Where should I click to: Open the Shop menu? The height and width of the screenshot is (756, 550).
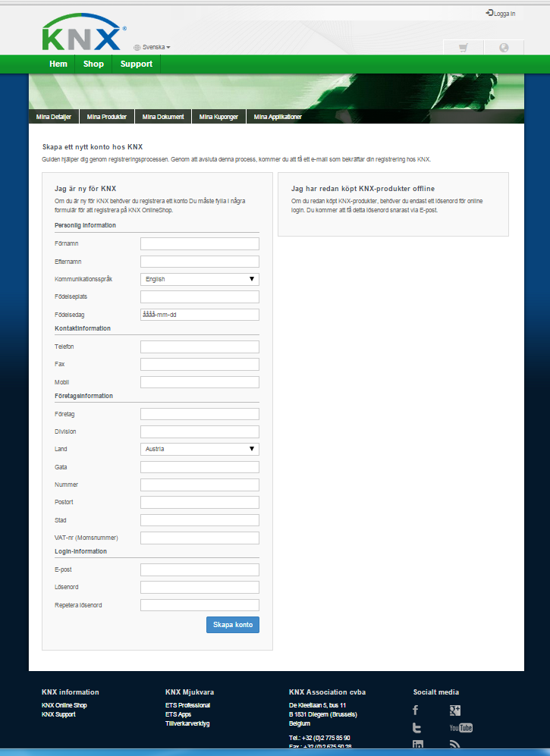[93, 64]
